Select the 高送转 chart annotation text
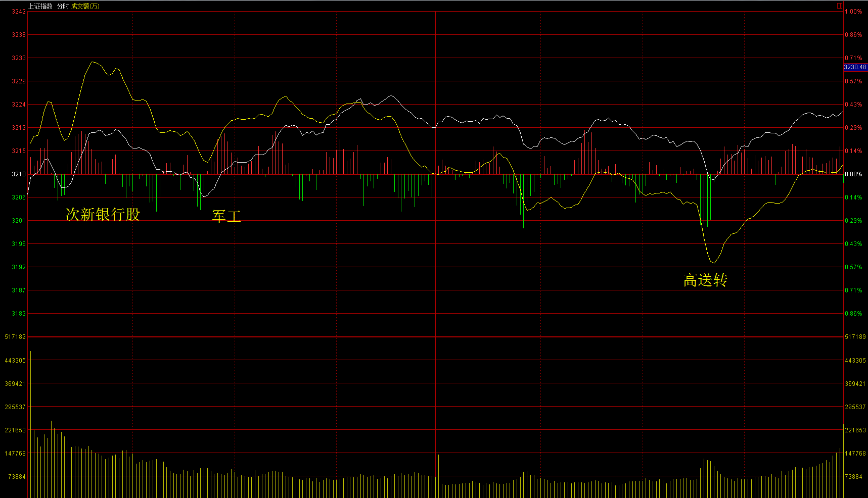This screenshot has height=498, width=868. 705,280
